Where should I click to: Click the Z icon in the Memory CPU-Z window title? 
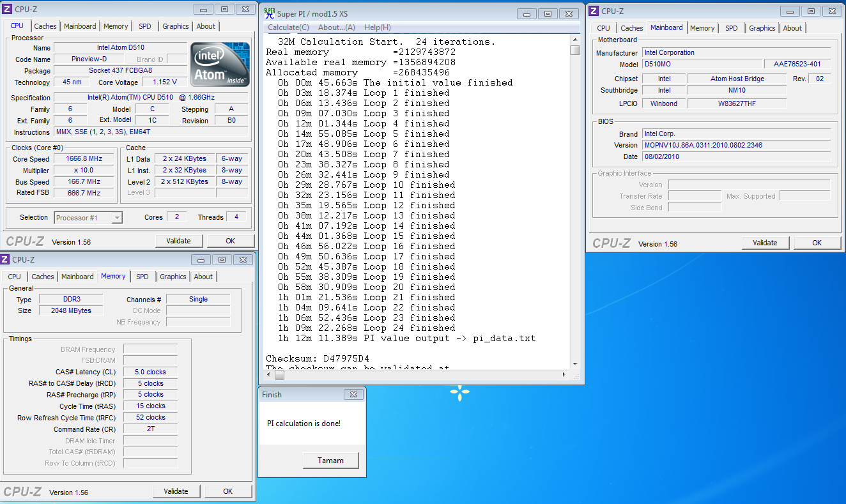(x=5, y=259)
